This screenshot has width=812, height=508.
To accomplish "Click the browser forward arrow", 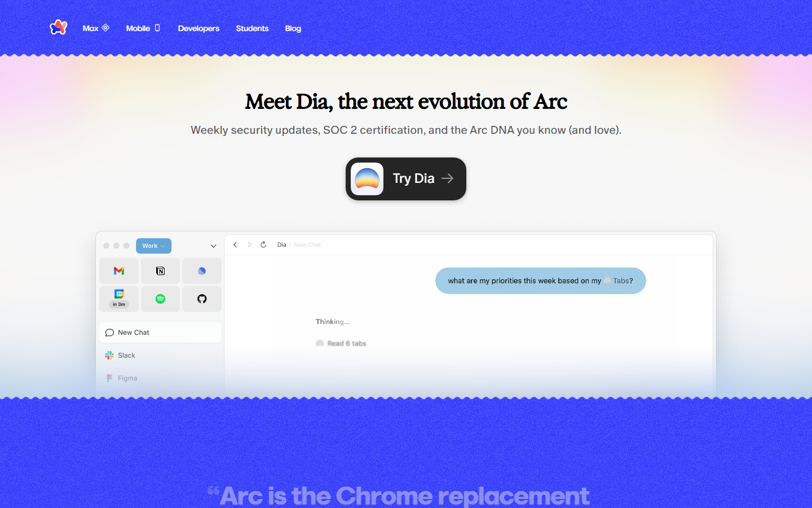I will tap(249, 244).
